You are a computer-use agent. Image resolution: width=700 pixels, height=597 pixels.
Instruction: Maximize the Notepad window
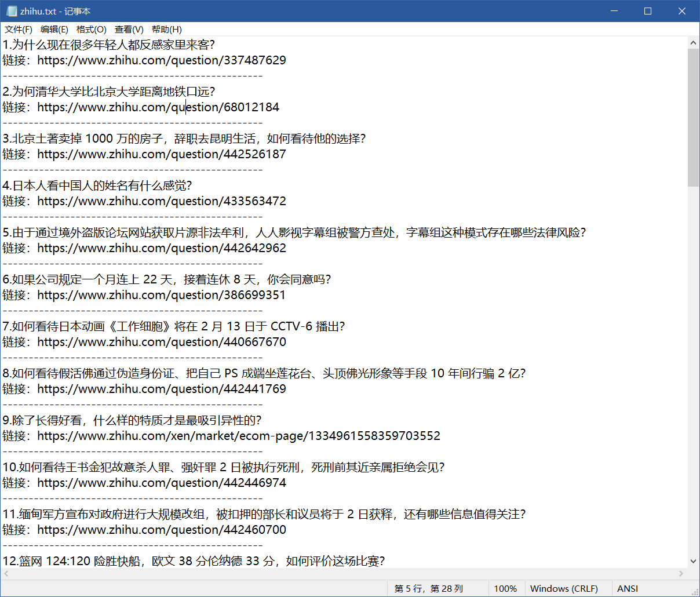point(648,11)
